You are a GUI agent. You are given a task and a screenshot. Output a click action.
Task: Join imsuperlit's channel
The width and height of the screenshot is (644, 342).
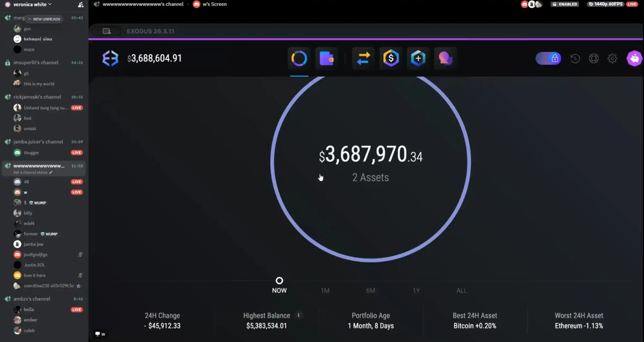pyautogui.click(x=36, y=63)
